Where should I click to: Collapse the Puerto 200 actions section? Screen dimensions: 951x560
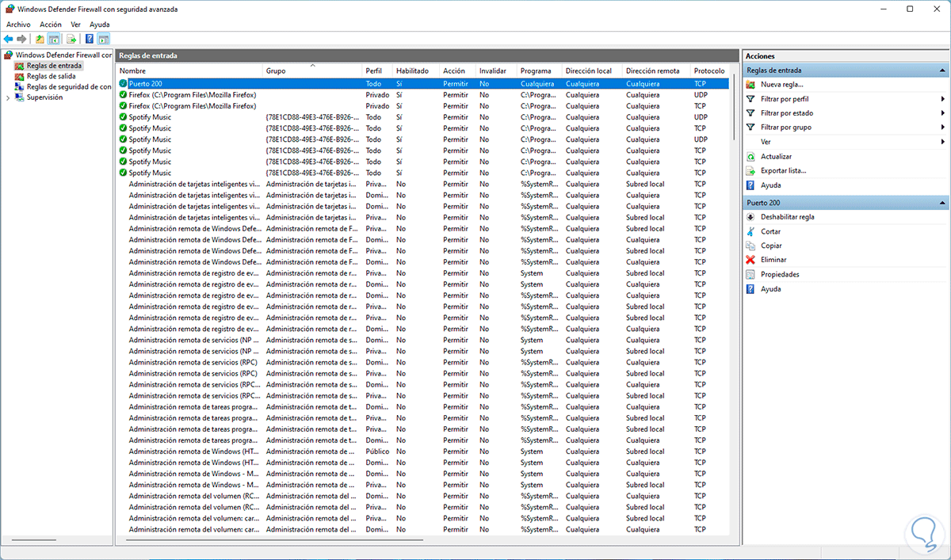pyautogui.click(x=942, y=203)
